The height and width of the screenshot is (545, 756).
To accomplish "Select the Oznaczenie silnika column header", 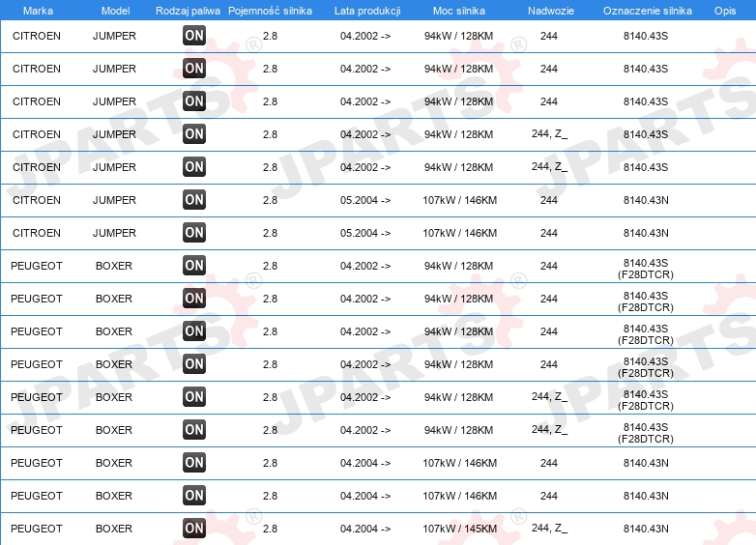I will pyautogui.click(x=647, y=11).
